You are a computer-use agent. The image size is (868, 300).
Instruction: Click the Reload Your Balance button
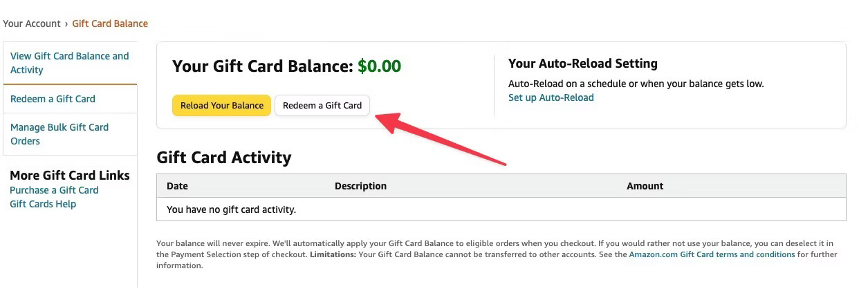tap(221, 106)
